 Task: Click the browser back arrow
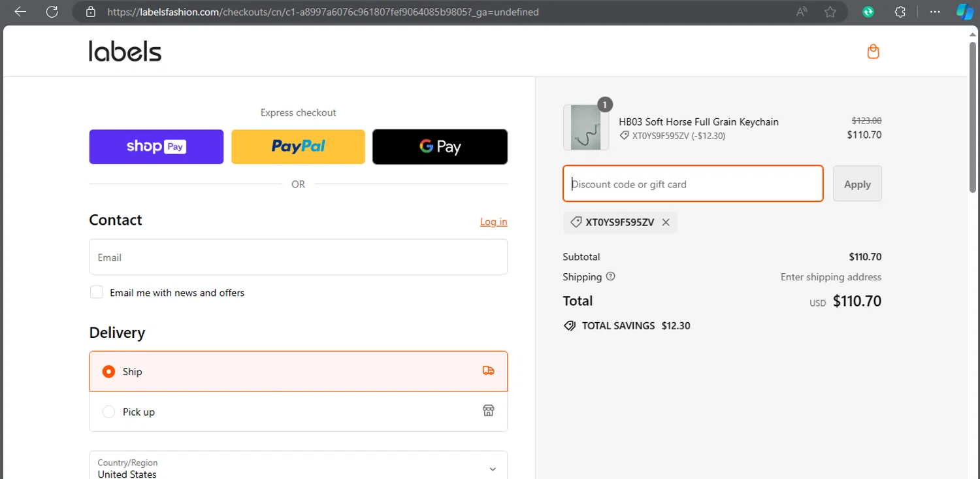pos(20,12)
